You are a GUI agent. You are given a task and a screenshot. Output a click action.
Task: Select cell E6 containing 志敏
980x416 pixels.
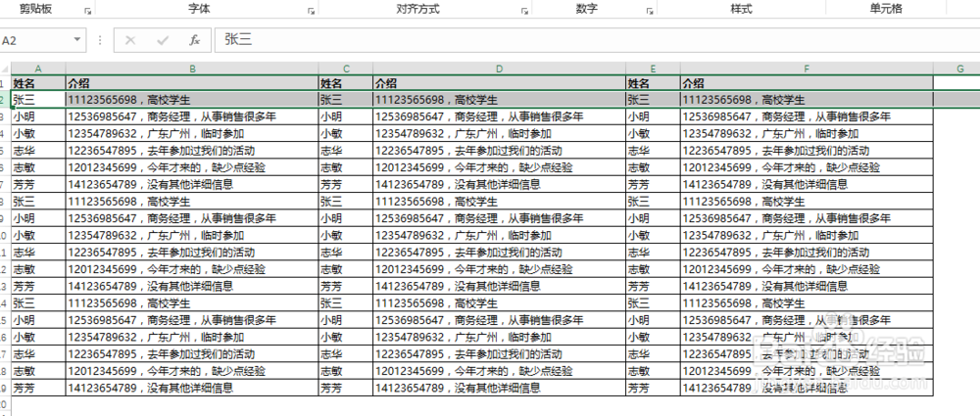coord(653,167)
